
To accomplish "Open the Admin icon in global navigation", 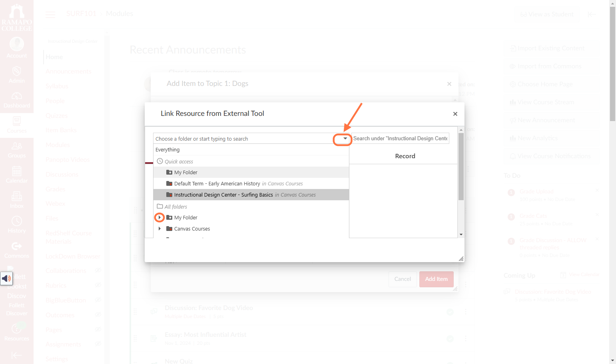I will point(17,75).
